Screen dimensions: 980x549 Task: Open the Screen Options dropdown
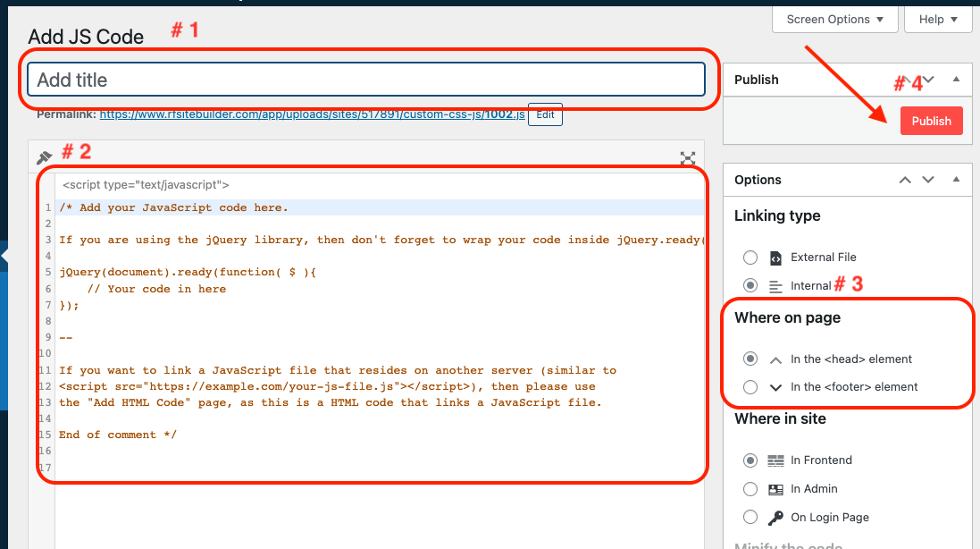(x=835, y=20)
